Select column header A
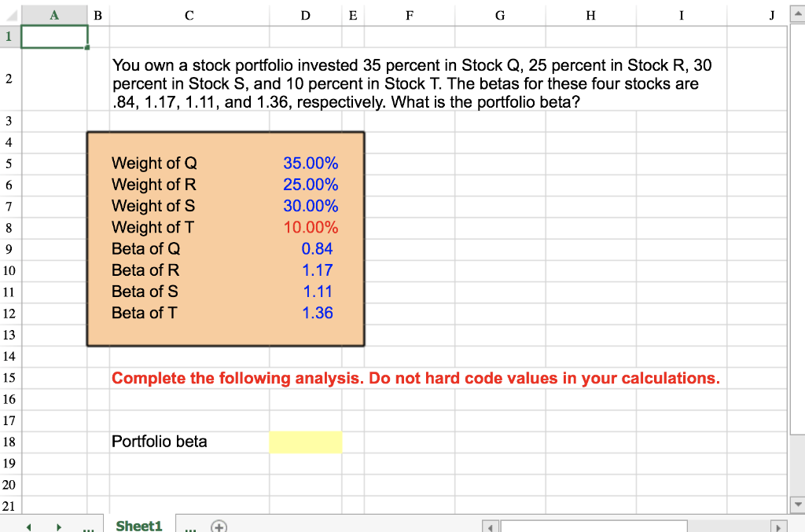This screenshot has width=805, height=532. coord(54,13)
